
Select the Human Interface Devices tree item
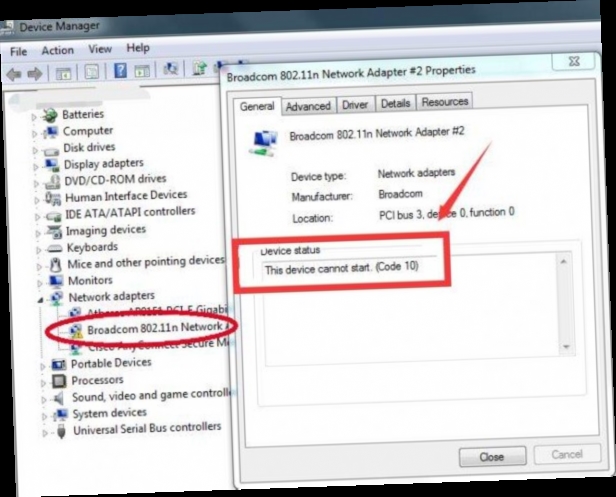126,196
